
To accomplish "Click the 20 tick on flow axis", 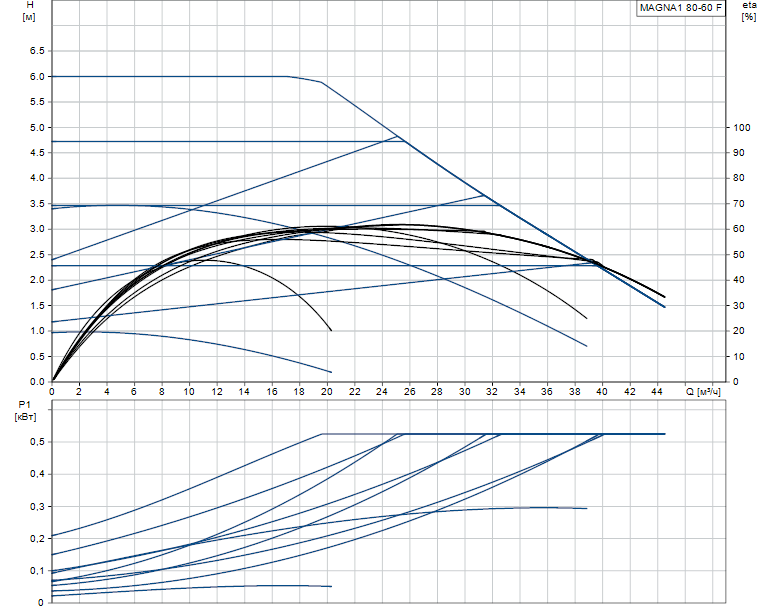I will click(327, 392).
